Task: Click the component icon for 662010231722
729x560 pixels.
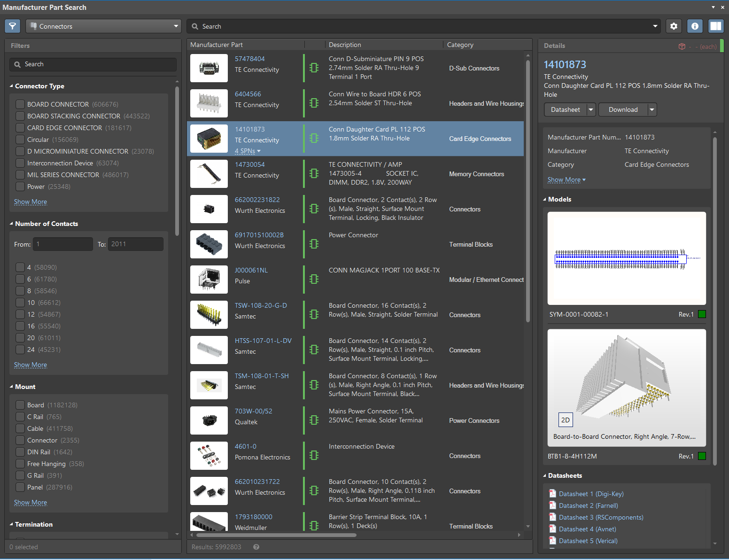Action: point(314,490)
